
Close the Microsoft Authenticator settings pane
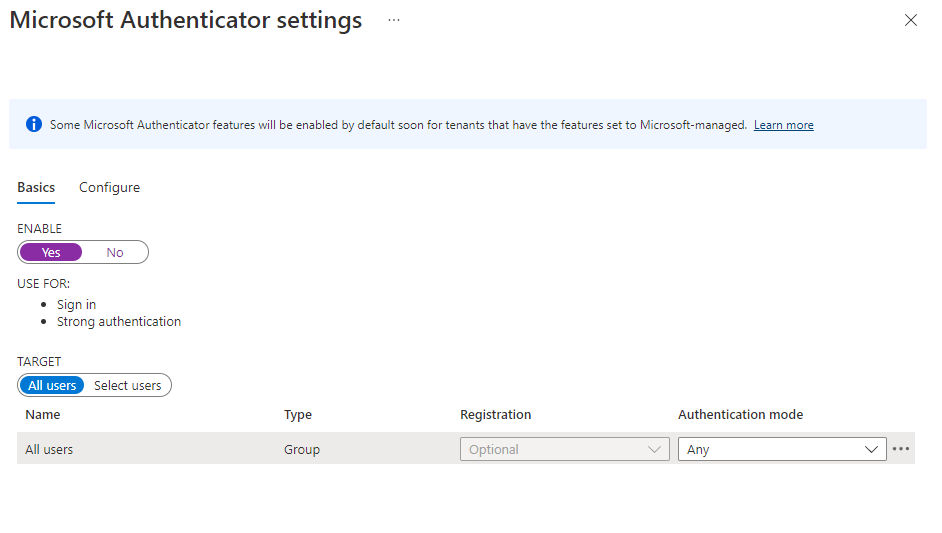click(x=910, y=20)
